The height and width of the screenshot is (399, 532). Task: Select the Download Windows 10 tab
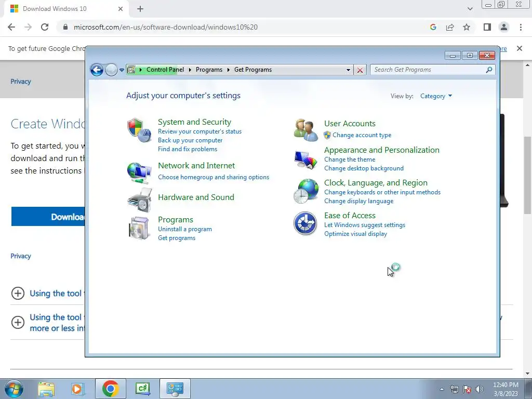(x=66, y=9)
